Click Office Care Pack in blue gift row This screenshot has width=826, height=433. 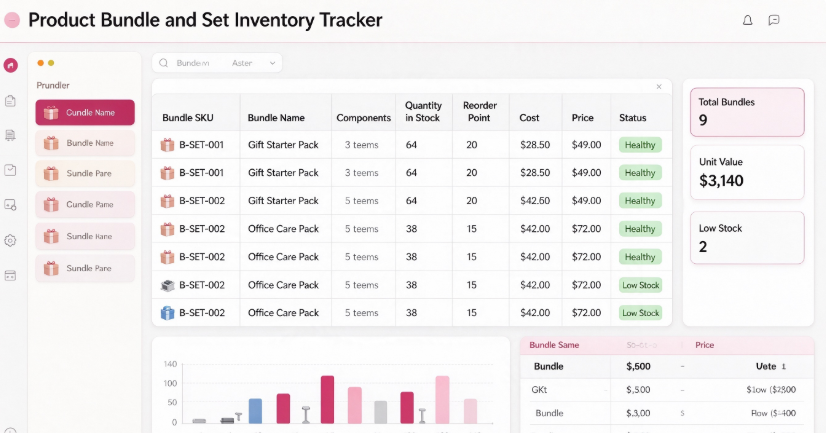pos(283,313)
